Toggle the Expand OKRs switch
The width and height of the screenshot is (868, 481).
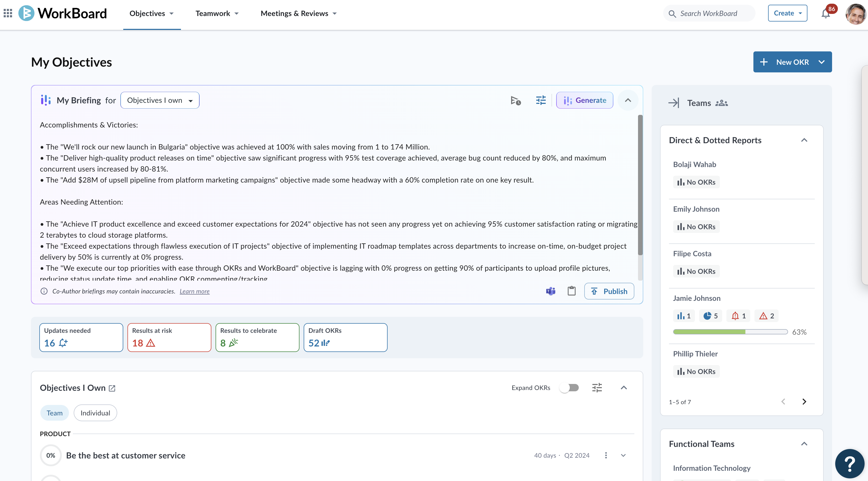[x=569, y=388]
